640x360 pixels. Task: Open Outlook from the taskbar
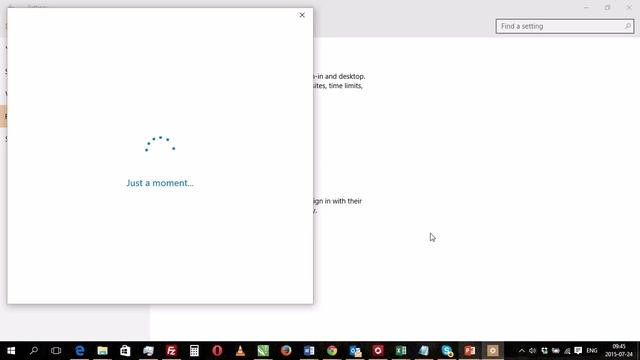pyautogui.click(x=355, y=351)
